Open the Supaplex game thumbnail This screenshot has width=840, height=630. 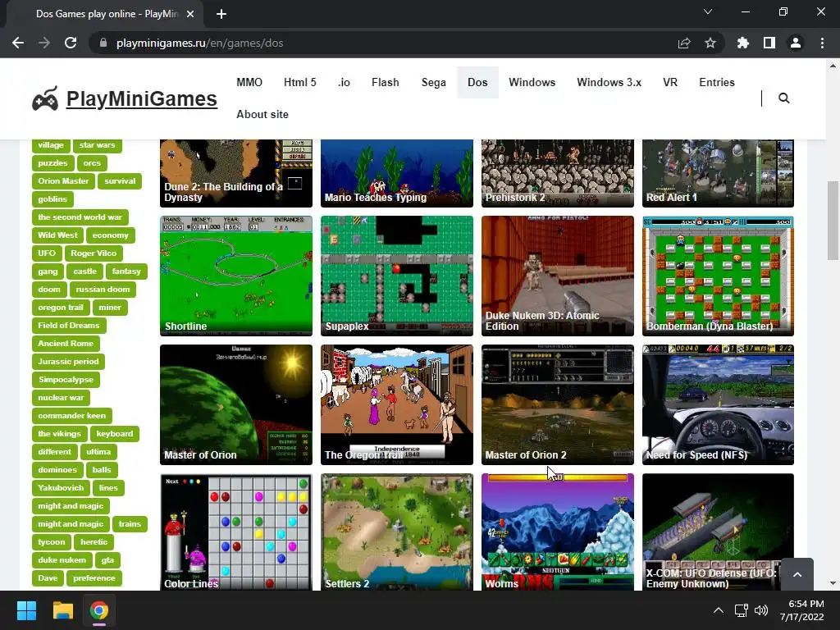(x=396, y=276)
